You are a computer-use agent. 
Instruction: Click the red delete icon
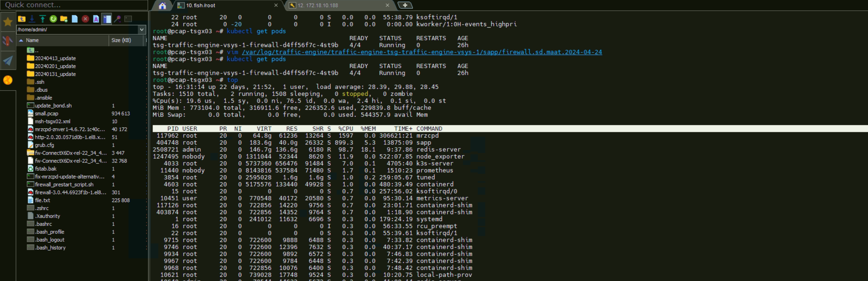click(85, 19)
